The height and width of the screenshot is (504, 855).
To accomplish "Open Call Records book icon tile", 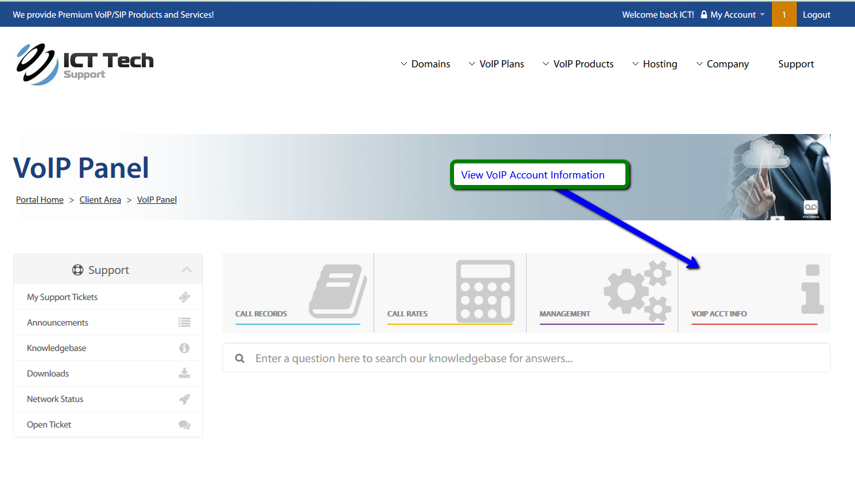I will tap(337, 291).
